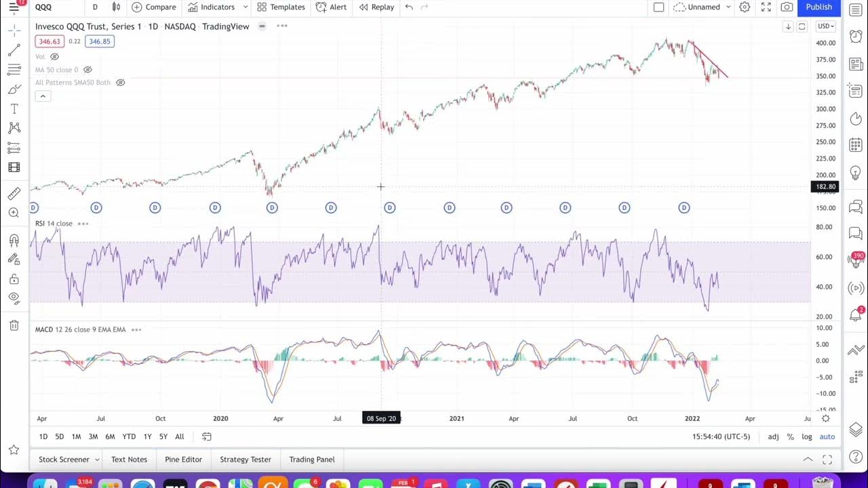Open favorites star in left toolbar
Image resolution: width=868 pixels, height=488 pixels.
(14, 449)
